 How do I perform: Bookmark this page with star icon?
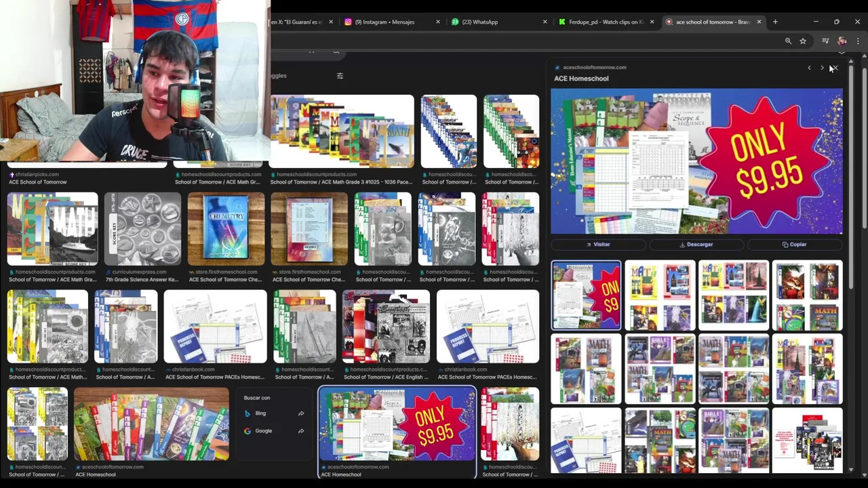(x=803, y=41)
